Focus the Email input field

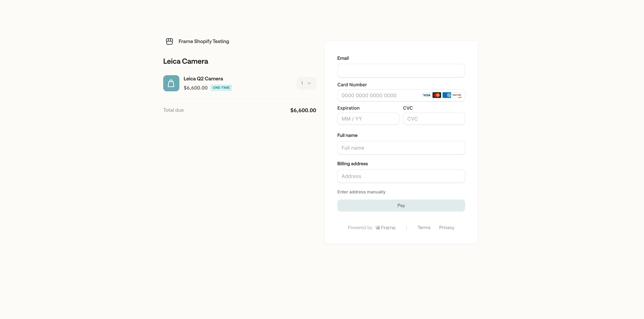pos(401,71)
